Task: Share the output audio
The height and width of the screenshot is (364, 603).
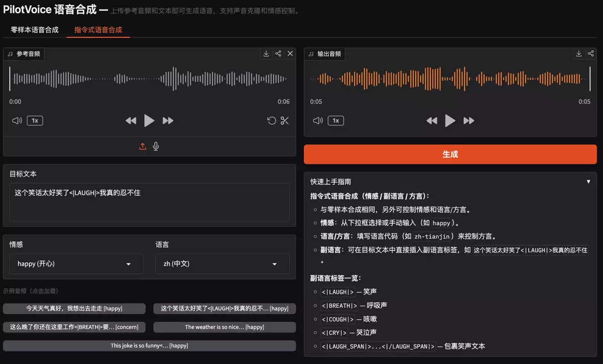Action: (590, 54)
